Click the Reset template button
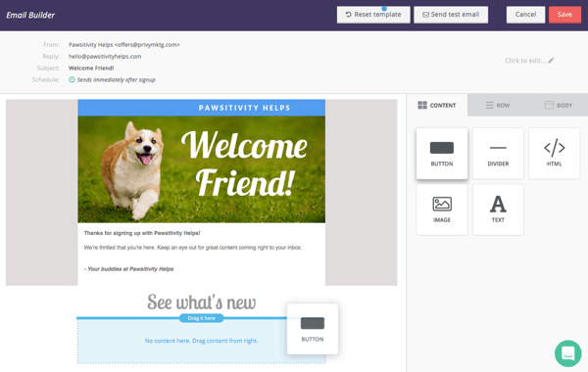 point(373,15)
